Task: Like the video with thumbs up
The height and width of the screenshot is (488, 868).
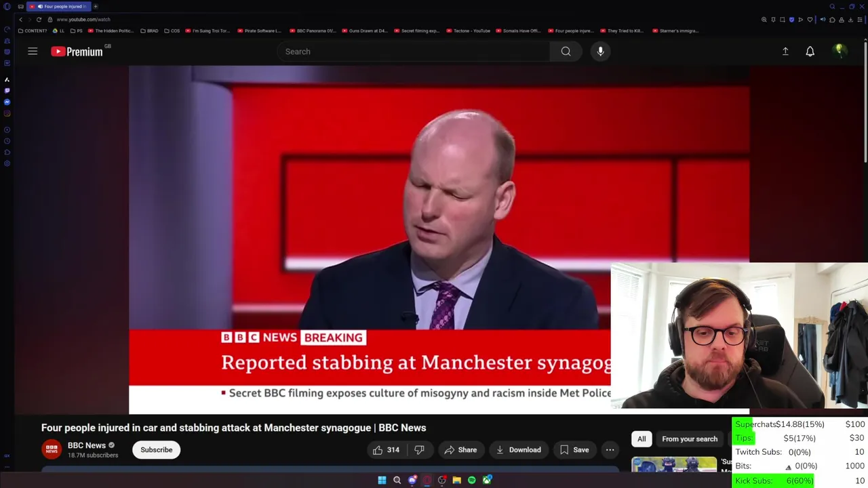Action: click(386, 450)
